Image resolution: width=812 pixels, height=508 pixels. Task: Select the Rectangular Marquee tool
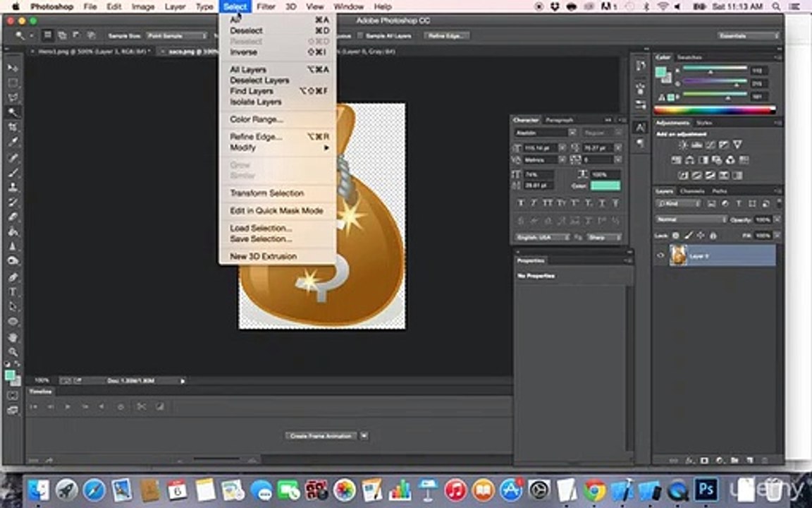13,83
